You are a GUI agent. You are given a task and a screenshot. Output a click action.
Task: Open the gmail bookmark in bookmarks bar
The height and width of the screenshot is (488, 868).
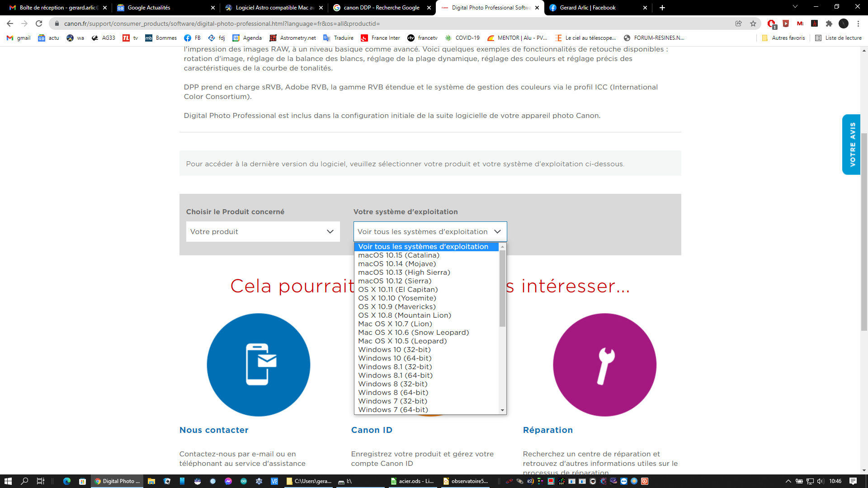coord(19,38)
